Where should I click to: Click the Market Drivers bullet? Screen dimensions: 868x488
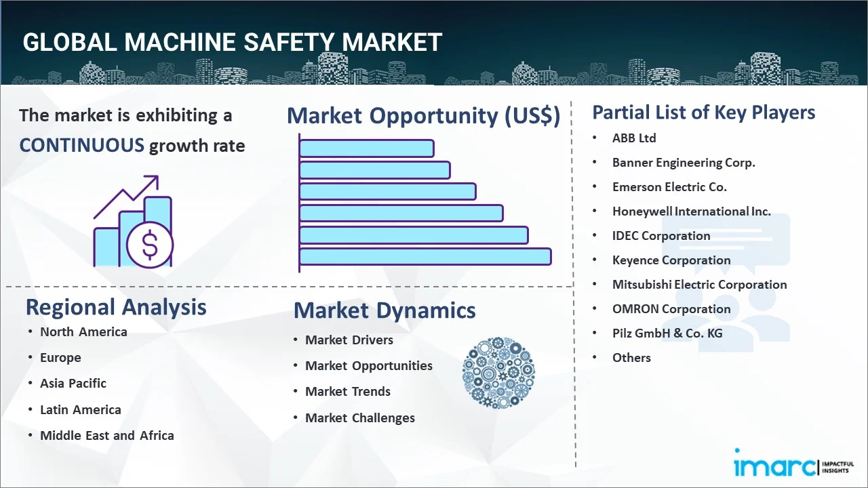[x=349, y=340]
